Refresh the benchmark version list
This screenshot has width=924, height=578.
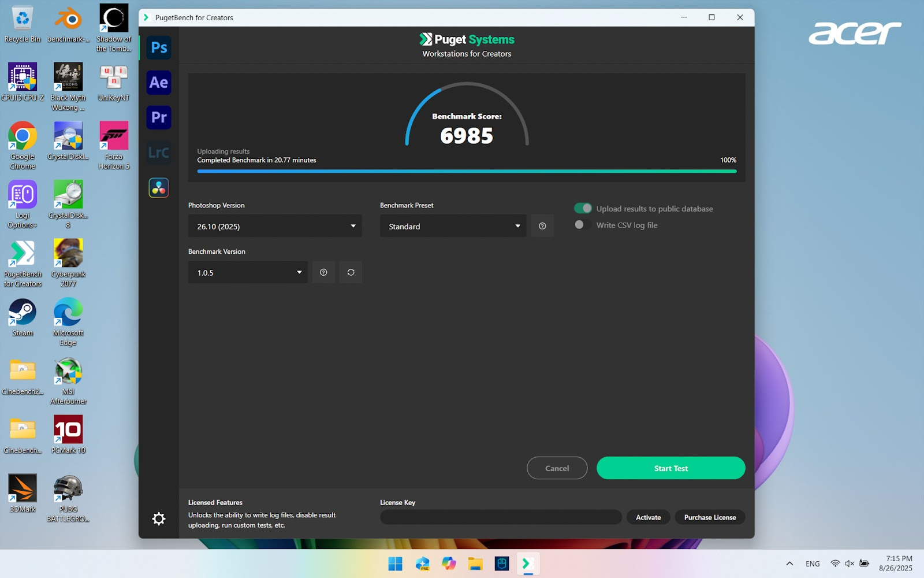[351, 272]
